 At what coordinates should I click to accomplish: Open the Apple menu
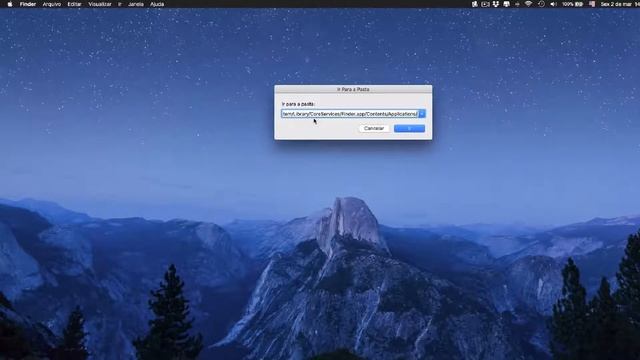click(x=10, y=4)
